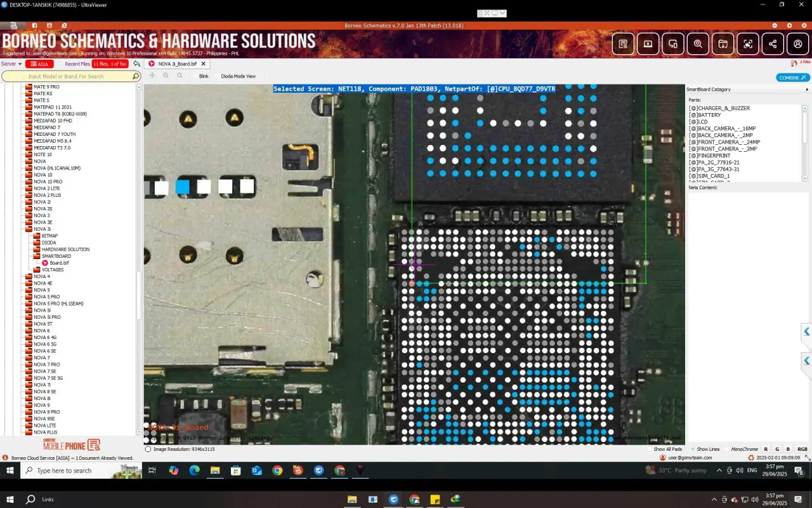This screenshot has width=812, height=508.
Task: Select [@]BACK_CAMERA_-_16MP in Parts list
Action: (722, 128)
